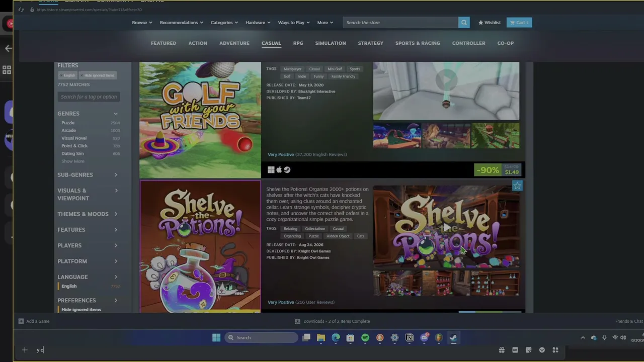This screenshot has height=362, width=644.
Task: Open the GIF picker in chat bar
Action: 515,350
